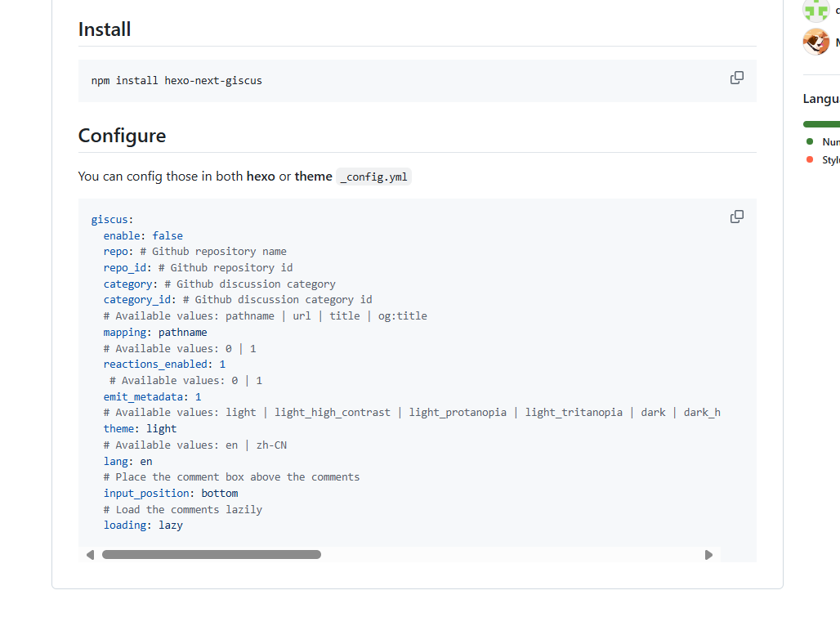Click the Languages section heading

pyautogui.click(x=821, y=99)
